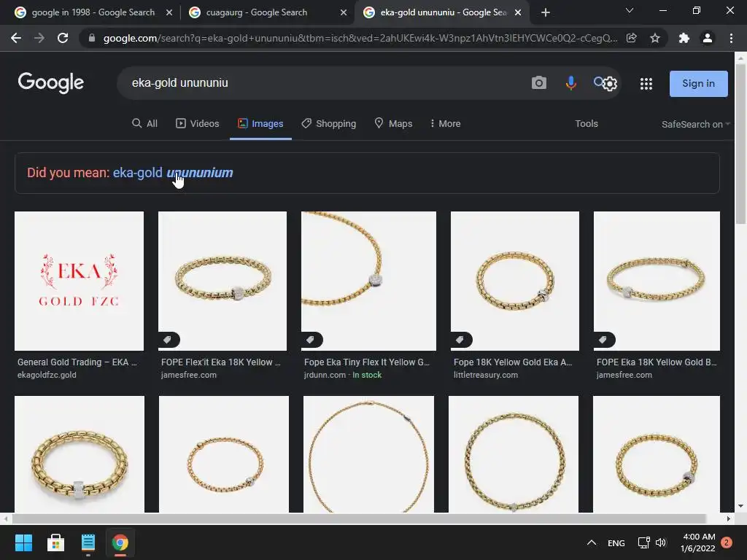Open the More search options menu
This screenshot has height=560, width=747.
[445, 124]
